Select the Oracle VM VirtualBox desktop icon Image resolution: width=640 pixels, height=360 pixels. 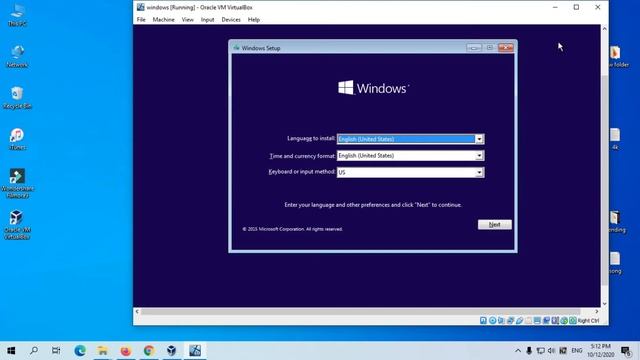(17, 224)
